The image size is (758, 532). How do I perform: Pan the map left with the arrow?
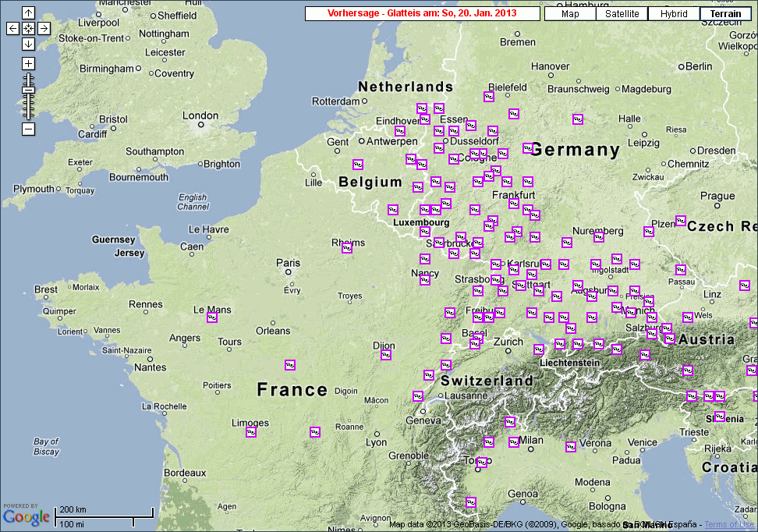click(12, 28)
